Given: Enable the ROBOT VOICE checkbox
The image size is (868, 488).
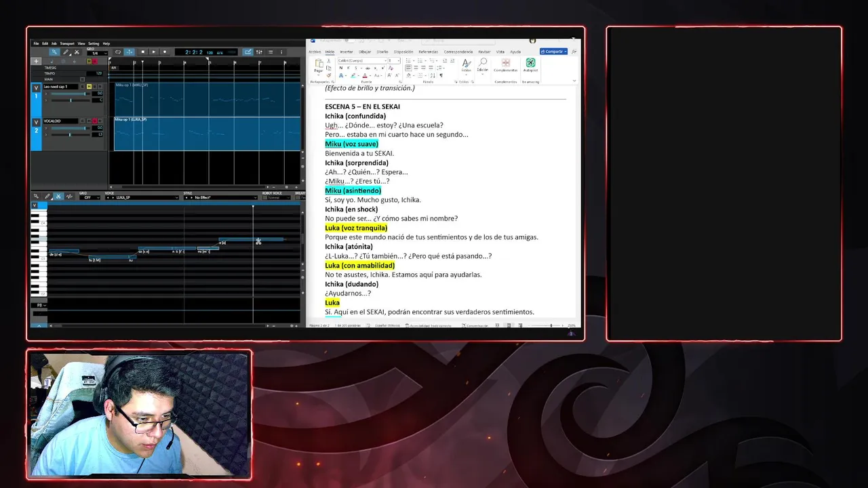Looking at the screenshot, I should 265,197.
